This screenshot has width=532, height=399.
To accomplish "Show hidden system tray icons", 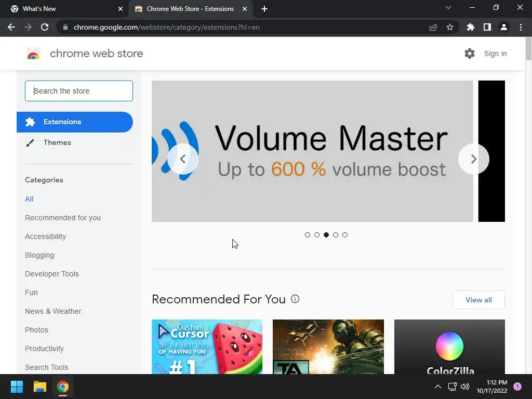I will (437, 387).
